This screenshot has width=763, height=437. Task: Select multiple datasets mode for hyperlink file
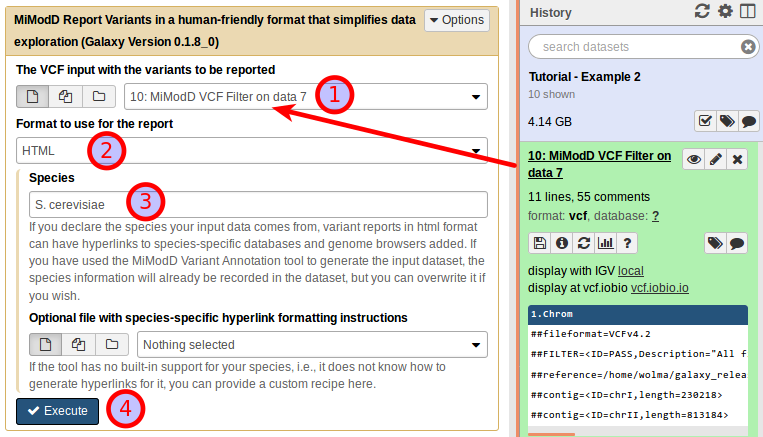coord(78,345)
